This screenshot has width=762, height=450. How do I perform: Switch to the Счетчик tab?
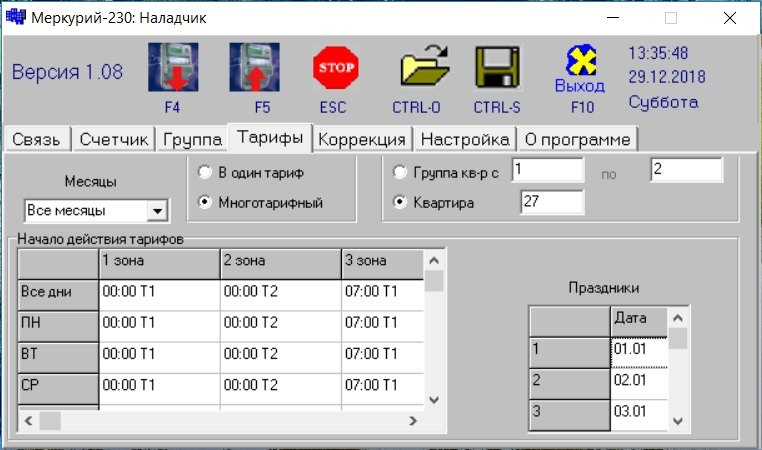pyautogui.click(x=114, y=139)
